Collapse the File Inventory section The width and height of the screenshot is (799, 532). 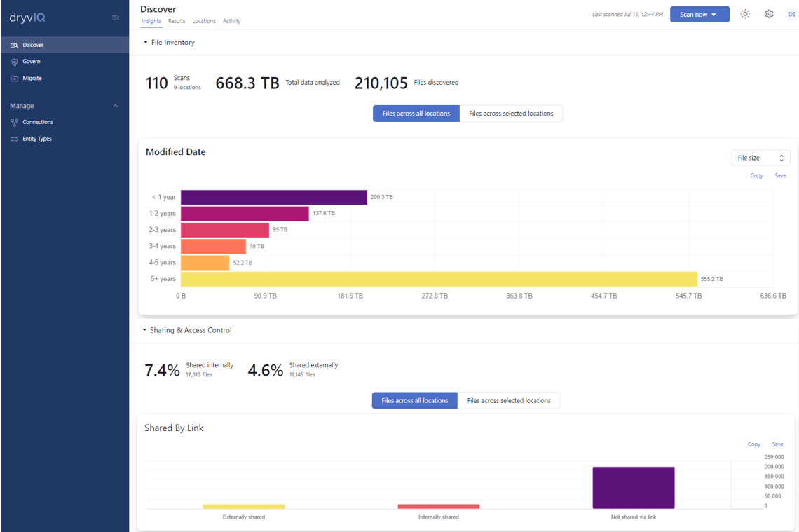tap(146, 43)
